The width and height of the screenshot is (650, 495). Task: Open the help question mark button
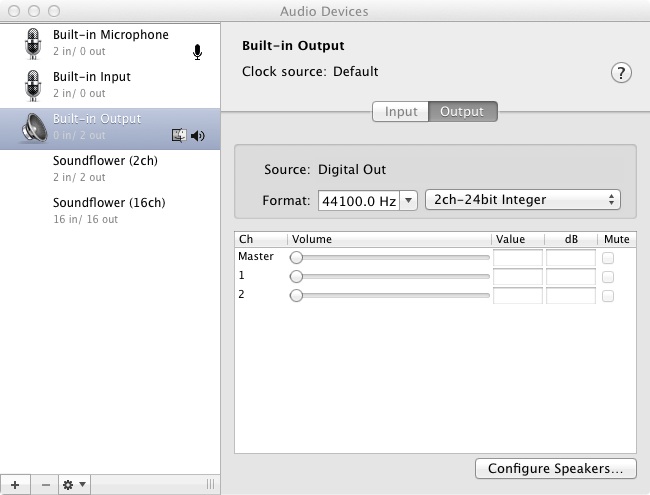[621, 73]
